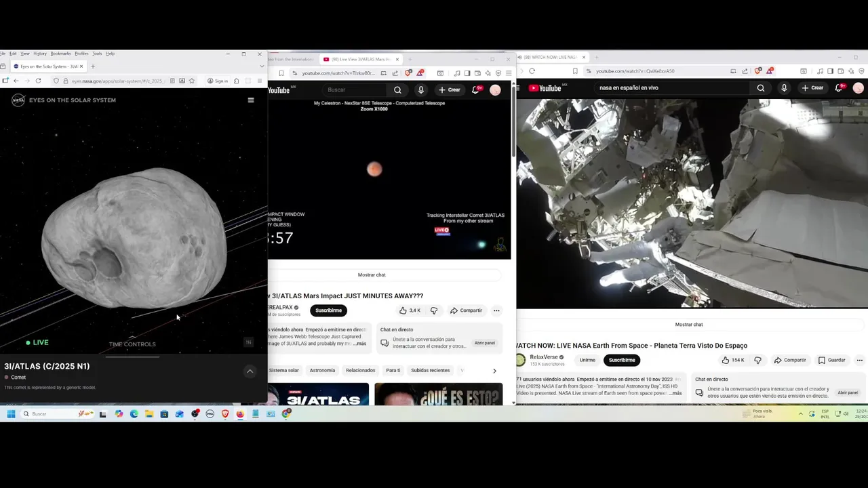Open more actions on the 3I/ATLAS video

click(496, 310)
